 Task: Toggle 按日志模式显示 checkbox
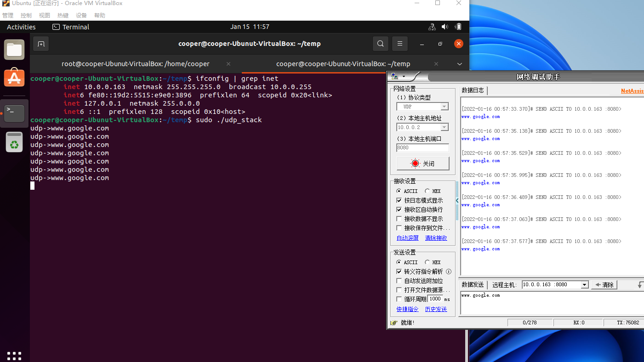click(x=399, y=200)
